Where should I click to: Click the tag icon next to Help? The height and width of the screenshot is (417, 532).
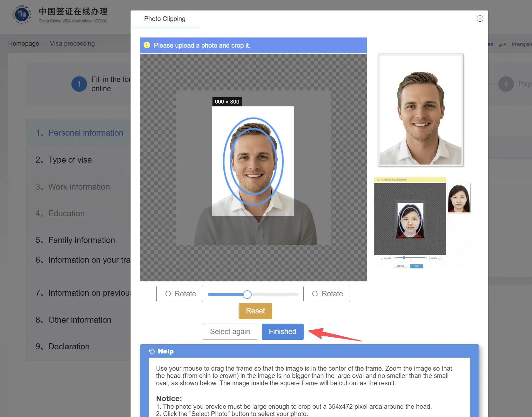click(152, 351)
